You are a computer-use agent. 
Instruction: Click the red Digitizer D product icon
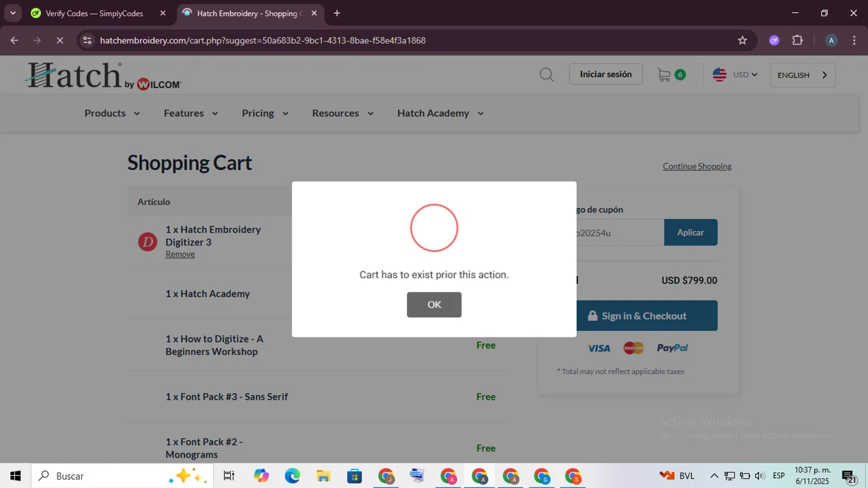(148, 241)
